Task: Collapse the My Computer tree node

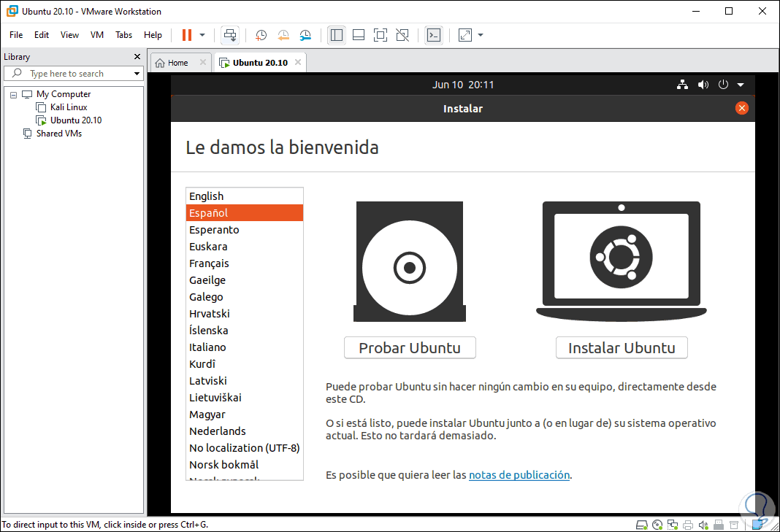Action: [x=13, y=94]
